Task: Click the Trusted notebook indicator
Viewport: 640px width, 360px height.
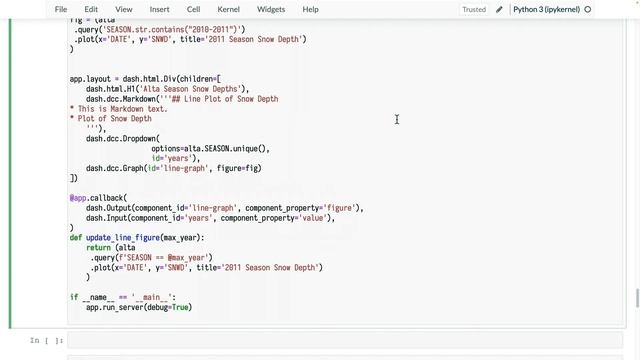Action: click(474, 9)
